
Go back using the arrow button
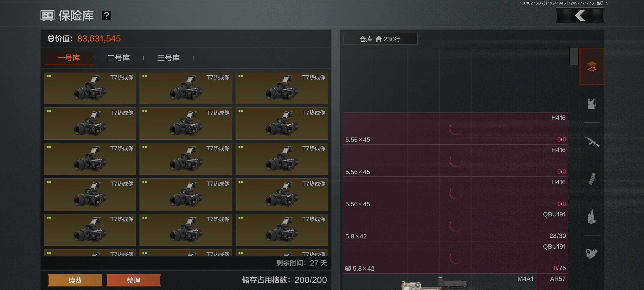(580, 15)
